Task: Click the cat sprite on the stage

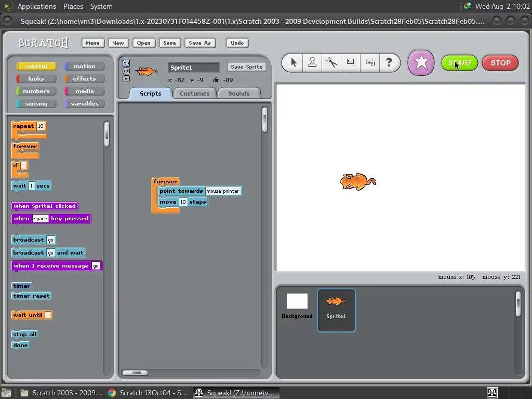Action: point(357,181)
